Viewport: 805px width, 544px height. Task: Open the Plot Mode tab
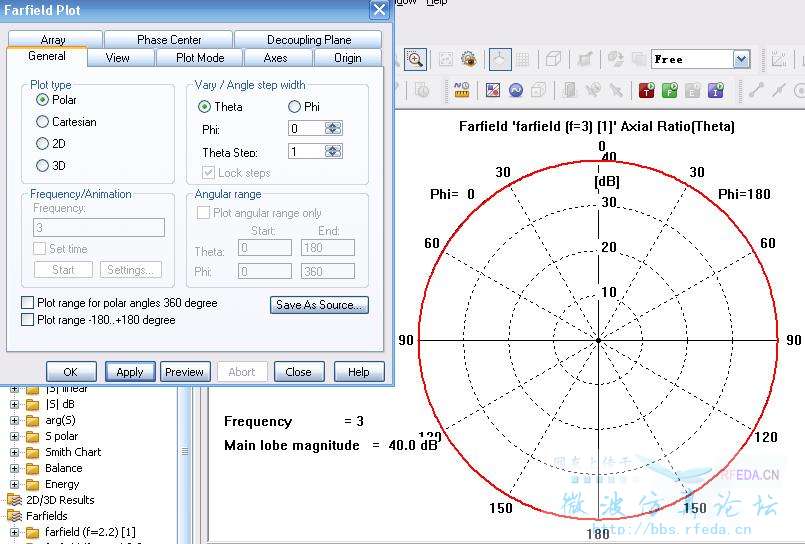(x=200, y=58)
